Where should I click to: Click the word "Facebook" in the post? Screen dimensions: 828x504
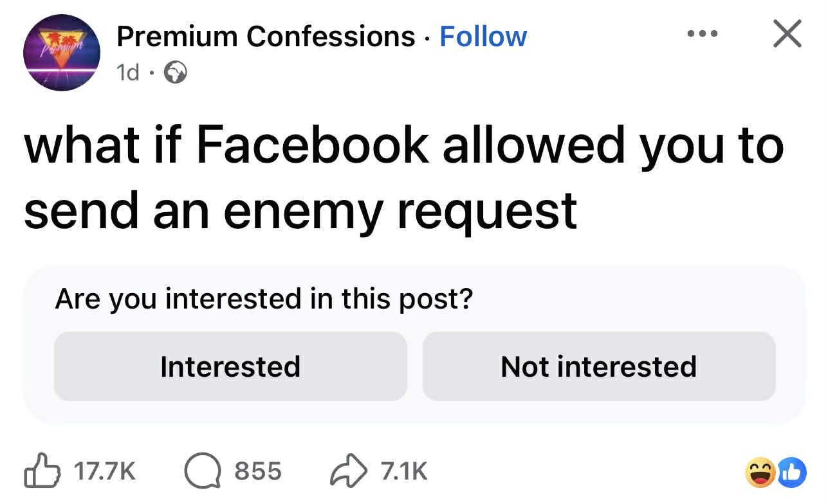click(312, 145)
